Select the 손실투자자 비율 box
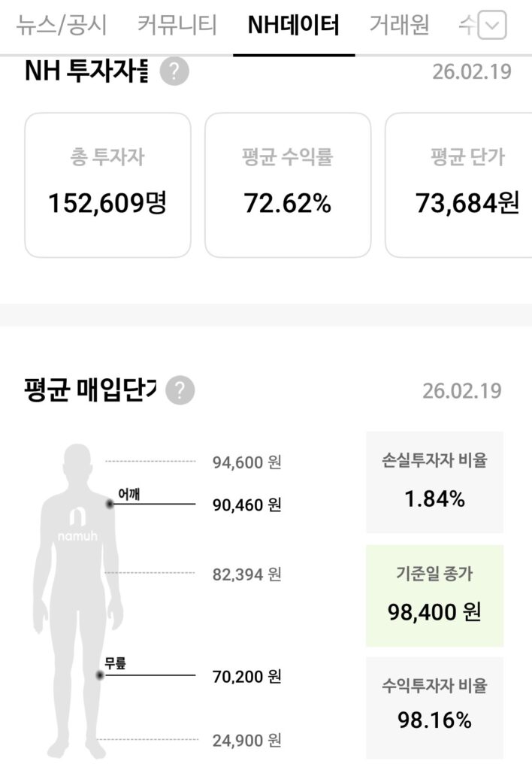The height and width of the screenshot is (770, 532). 434,481
